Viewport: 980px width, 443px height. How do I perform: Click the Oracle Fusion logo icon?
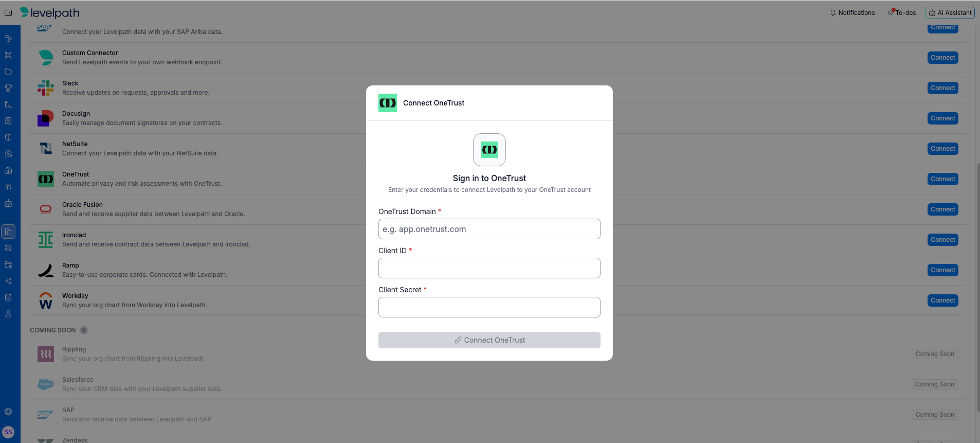(46, 209)
